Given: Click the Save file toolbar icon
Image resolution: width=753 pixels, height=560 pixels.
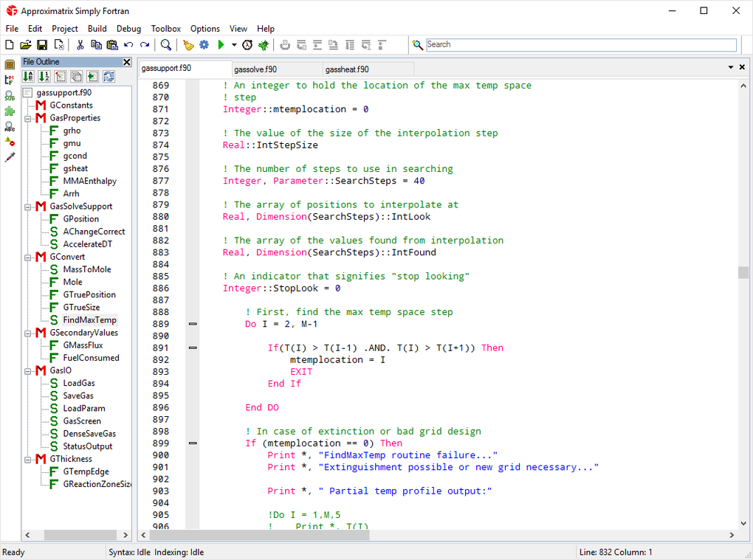Looking at the screenshot, I should pyautogui.click(x=42, y=45).
